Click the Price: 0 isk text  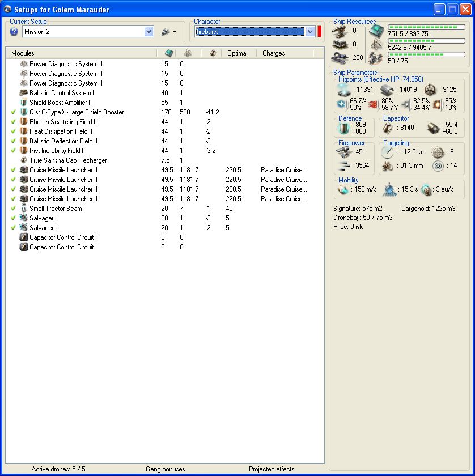(x=348, y=227)
